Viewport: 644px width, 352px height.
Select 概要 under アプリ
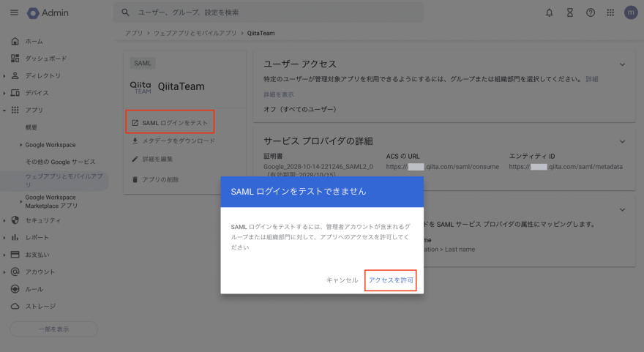coord(31,128)
